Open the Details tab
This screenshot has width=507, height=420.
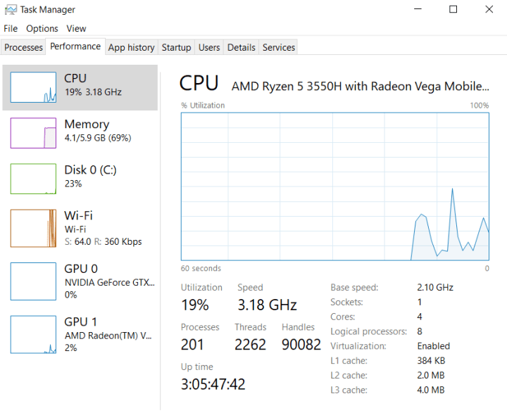(x=242, y=47)
